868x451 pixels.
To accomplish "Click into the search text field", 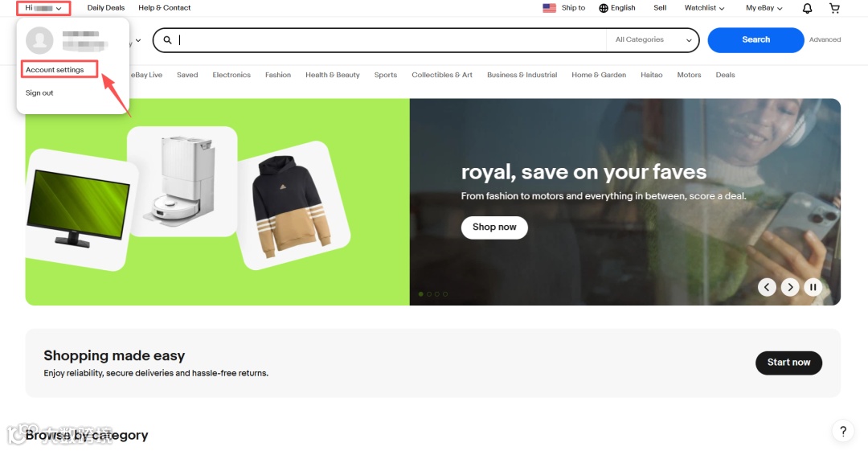I will 391,40.
